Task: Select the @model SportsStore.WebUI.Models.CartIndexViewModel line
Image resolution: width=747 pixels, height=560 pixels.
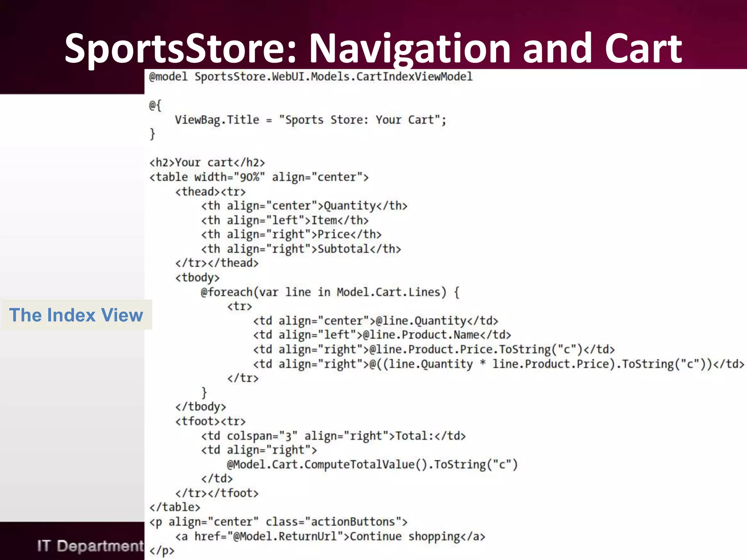Action: pos(311,77)
